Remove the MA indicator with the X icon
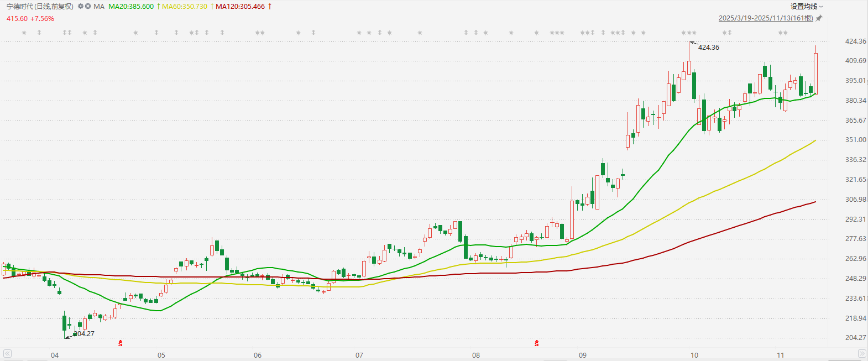 click(x=88, y=7)
